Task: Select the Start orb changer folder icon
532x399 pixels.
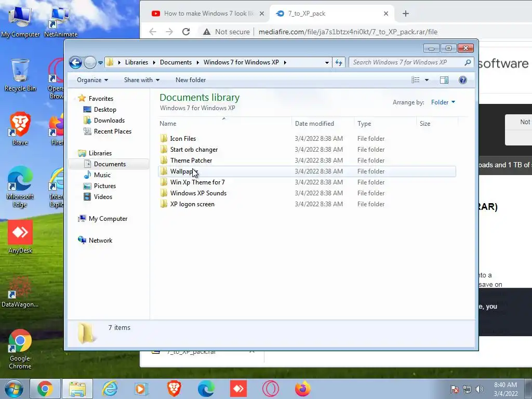Action: click(x=164, y=149)
